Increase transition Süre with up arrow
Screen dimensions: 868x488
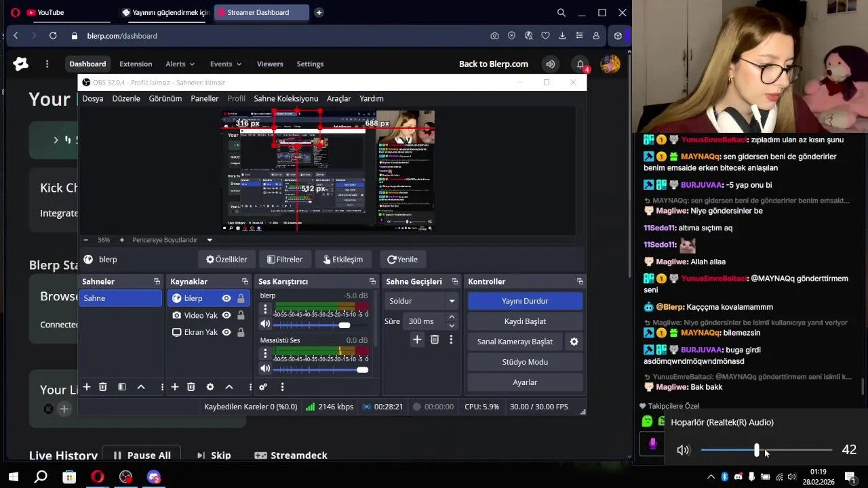pos(452,317)
